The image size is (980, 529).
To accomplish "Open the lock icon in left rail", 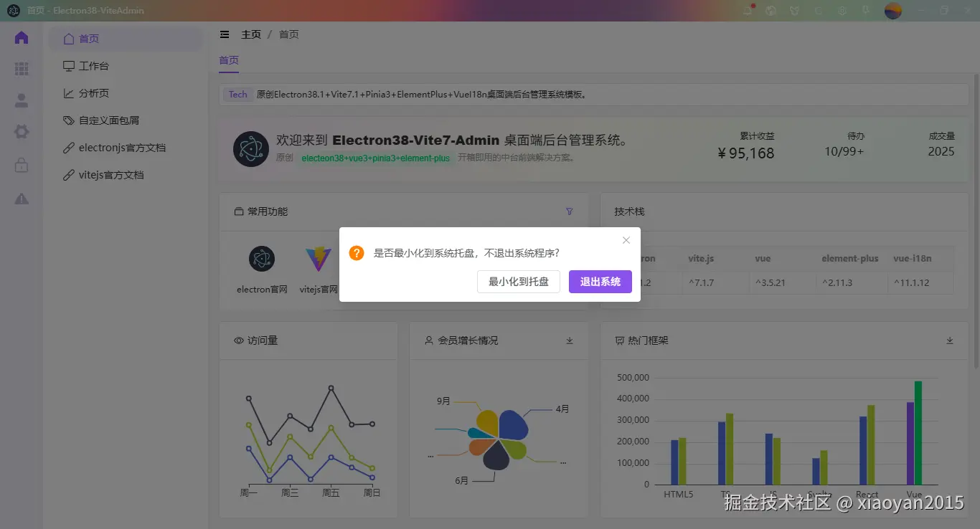I will 22,165.
